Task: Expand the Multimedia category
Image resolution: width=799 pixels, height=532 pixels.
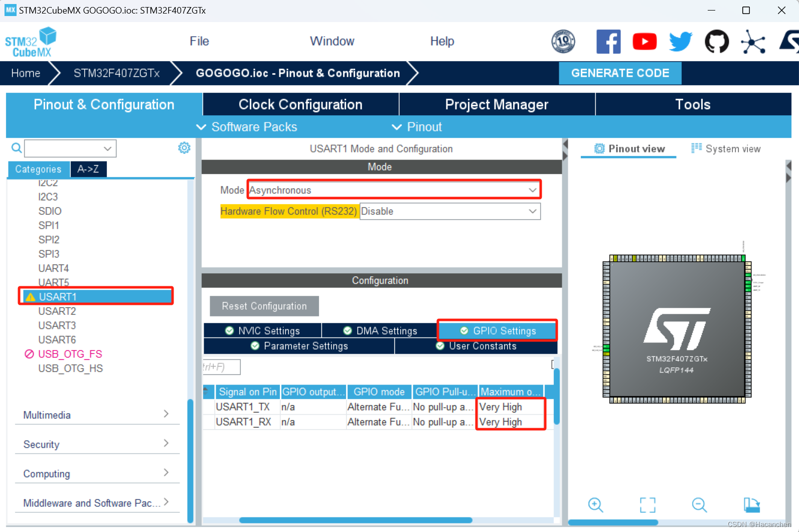Action: click(97, 415)
